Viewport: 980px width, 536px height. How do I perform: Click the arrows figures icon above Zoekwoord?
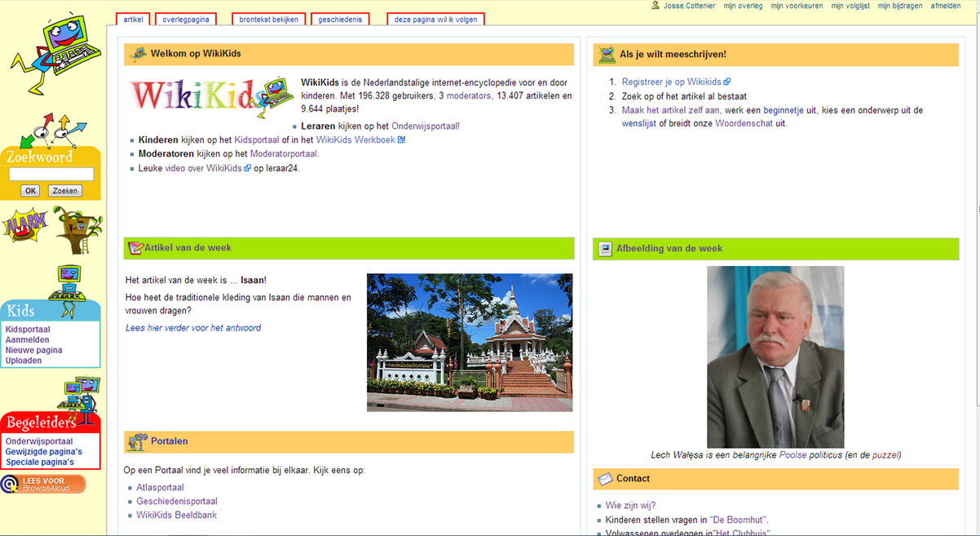pos(53,130)
